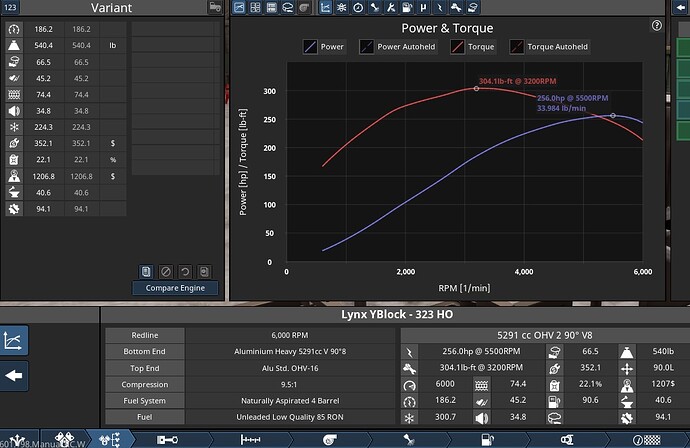Screen dimensions: 690x448
Task: Click the truck folder icon beside Variant title
Action: point(215,7)
